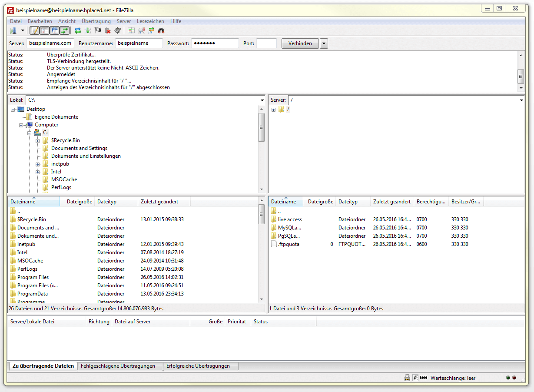The height and width of the screenshot is (392, 534).
Task: Click folder icon of live access directory
Action: pyautogui.click(x=274, y=219)
